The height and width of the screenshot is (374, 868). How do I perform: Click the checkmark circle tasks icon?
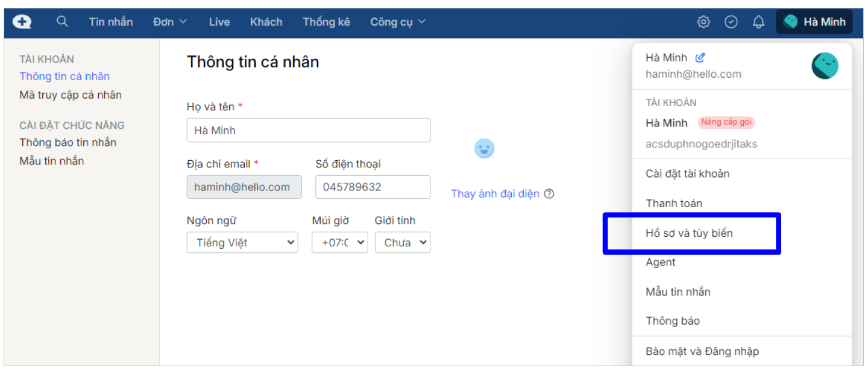click(x=731, y=22)
